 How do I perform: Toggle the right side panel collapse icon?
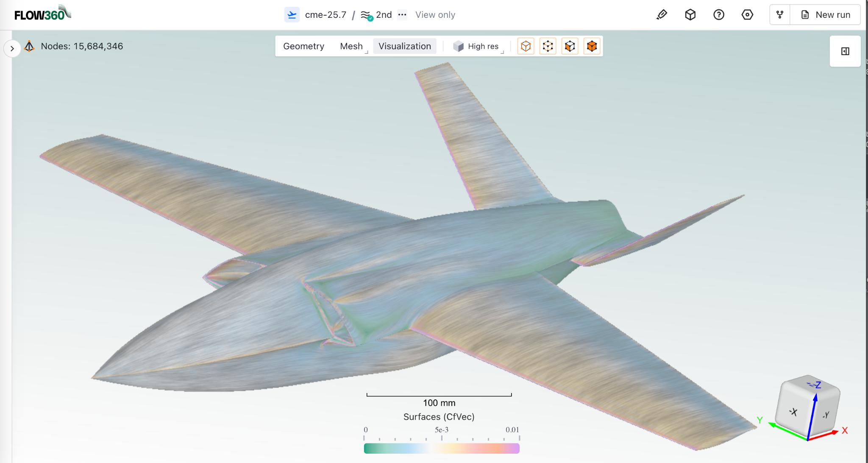coord(845,51)
